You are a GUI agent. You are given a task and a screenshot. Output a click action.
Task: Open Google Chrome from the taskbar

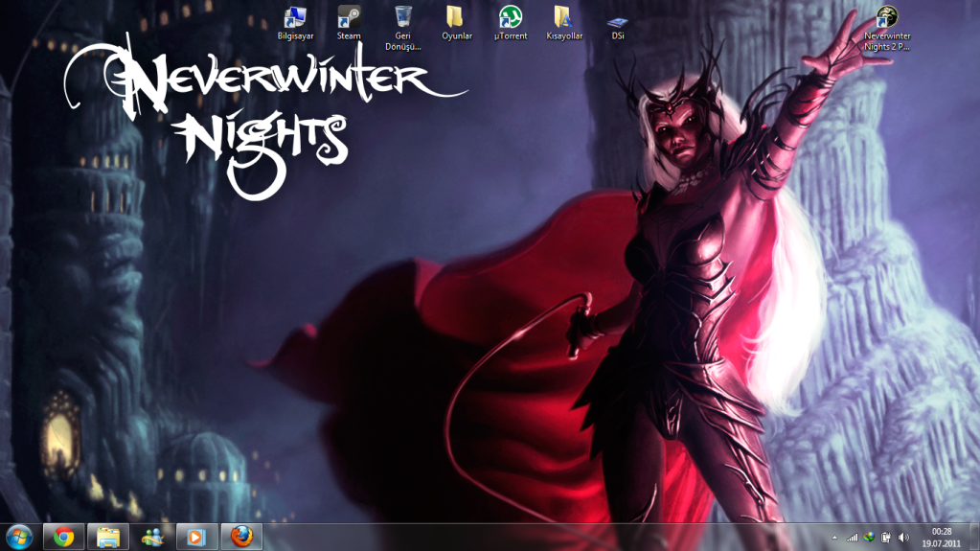(x=64, y=537)
